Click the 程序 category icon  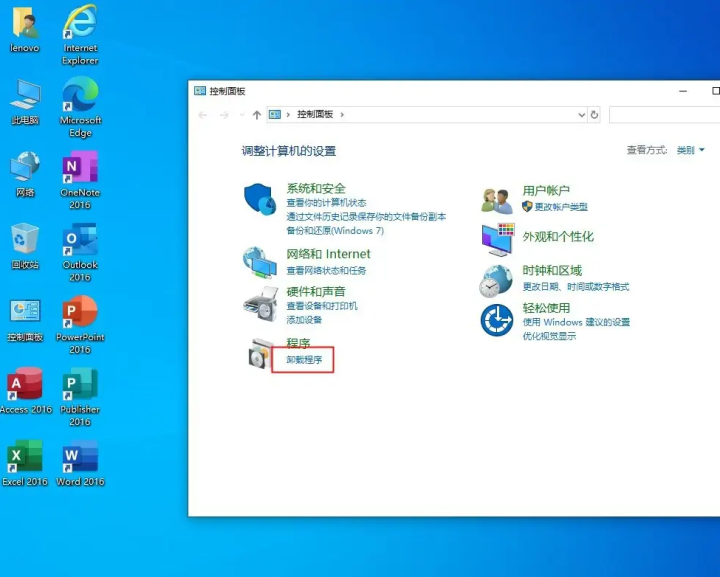coord(260,353)
